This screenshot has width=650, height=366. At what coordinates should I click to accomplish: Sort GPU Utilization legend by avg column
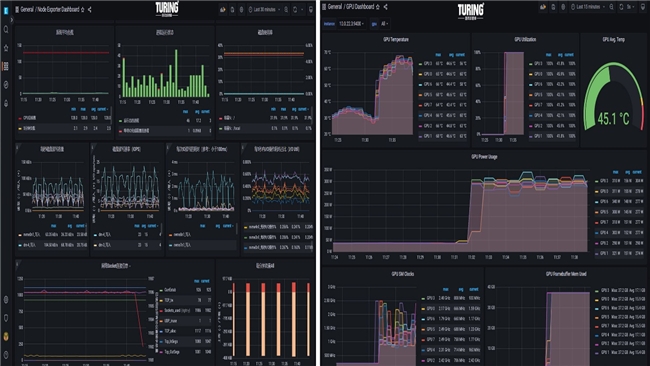pos(560,54)
